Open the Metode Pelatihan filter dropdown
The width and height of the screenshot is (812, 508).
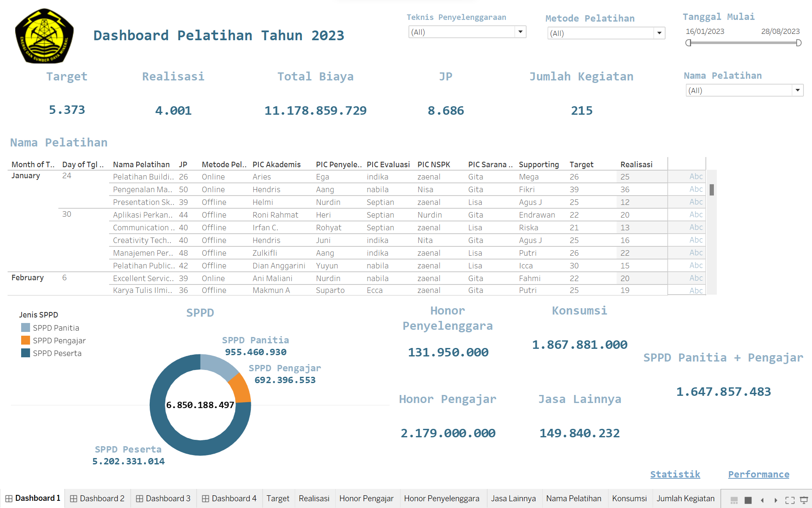click(x=658, y=33)
